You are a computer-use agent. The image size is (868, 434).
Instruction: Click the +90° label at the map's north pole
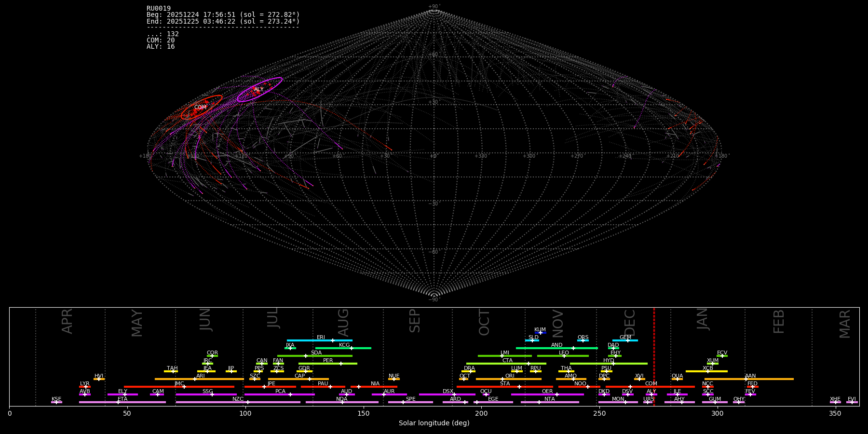[x=434, y=7]
